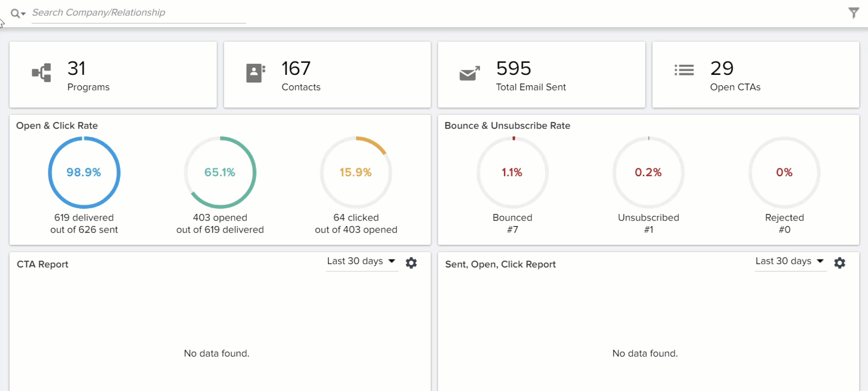
Task: Click the Open CTAs list icon
Action: click(684, 70)
